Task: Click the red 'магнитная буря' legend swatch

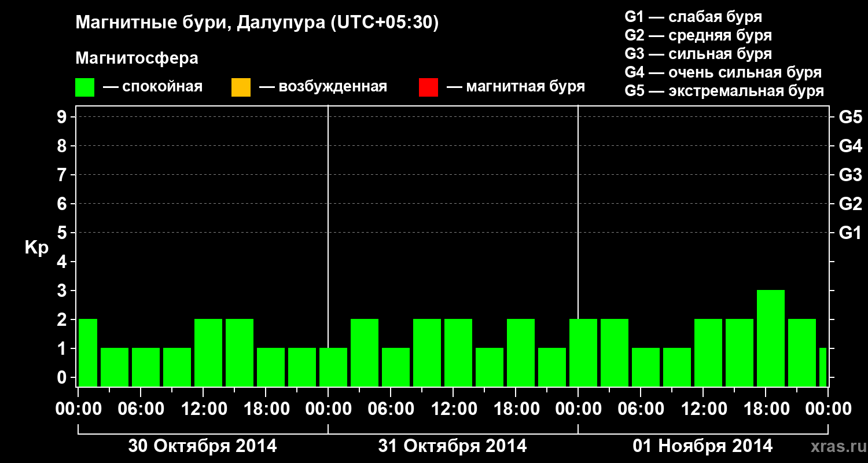Action: (x=428, y=87)
